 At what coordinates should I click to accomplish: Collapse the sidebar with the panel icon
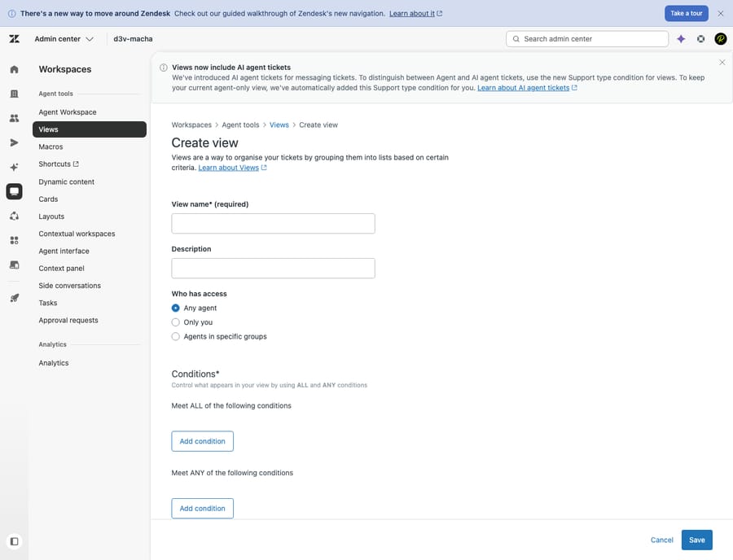14,541
